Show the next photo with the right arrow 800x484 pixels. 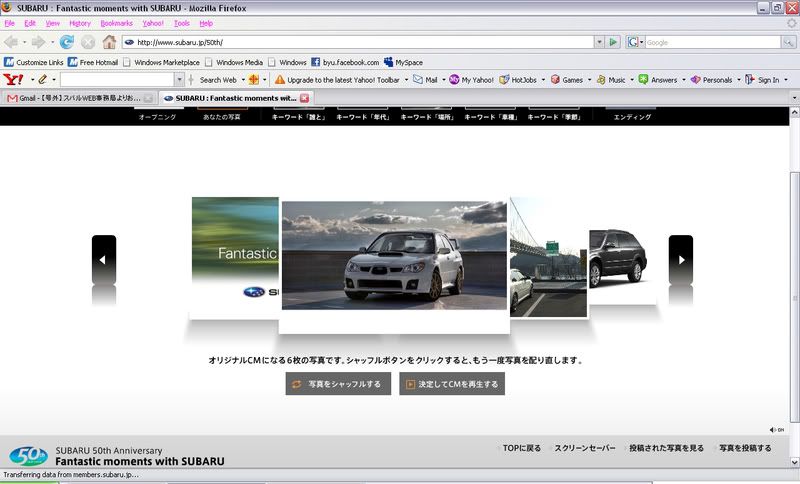[681, 260]
